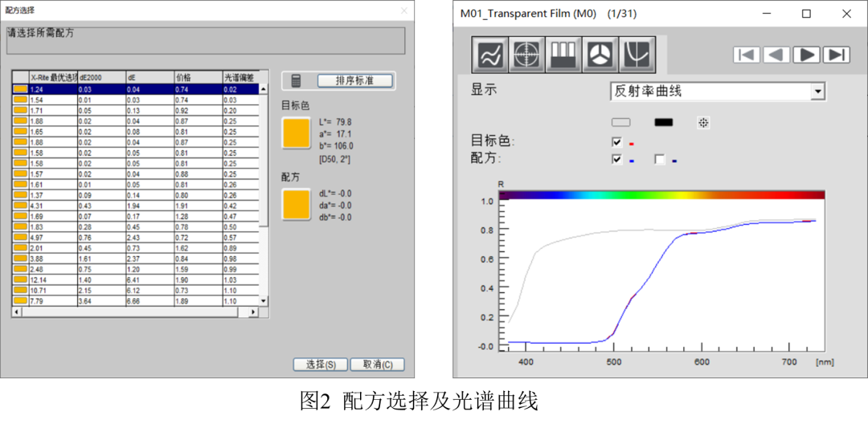The width and height of the screenshot is (868, 428).
Task: Sort by the 光谱偏差 column header
Action: coord(241,77)
